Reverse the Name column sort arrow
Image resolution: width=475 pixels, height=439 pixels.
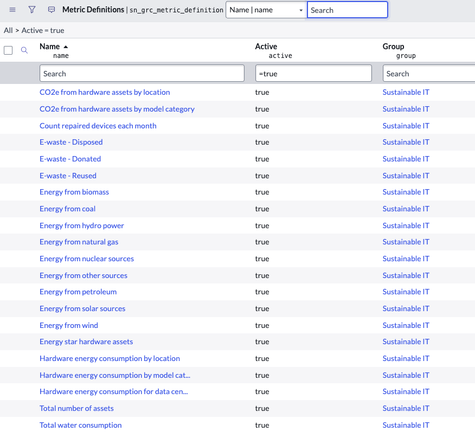click(x=66, y=47)
